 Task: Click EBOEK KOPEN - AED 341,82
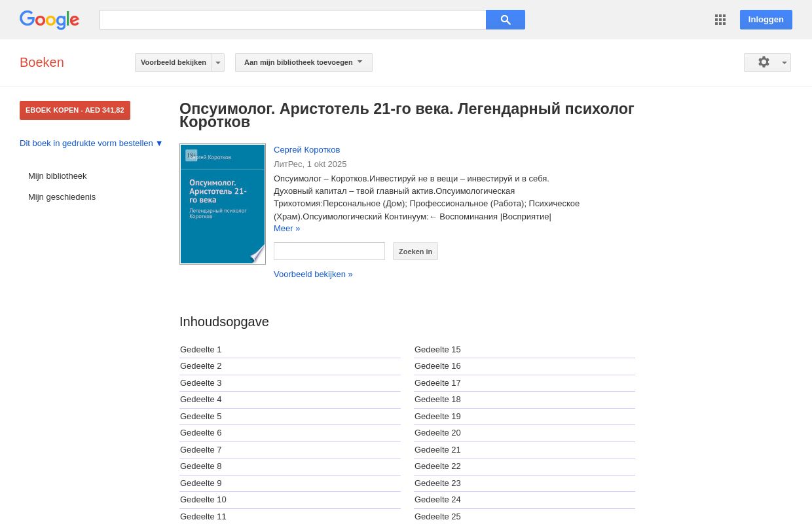pyautogui.click(x=75, y=110)
